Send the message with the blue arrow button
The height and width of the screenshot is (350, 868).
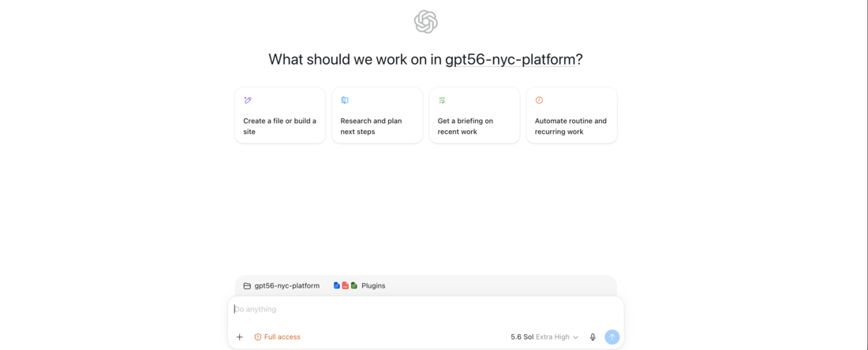[612, 337]
